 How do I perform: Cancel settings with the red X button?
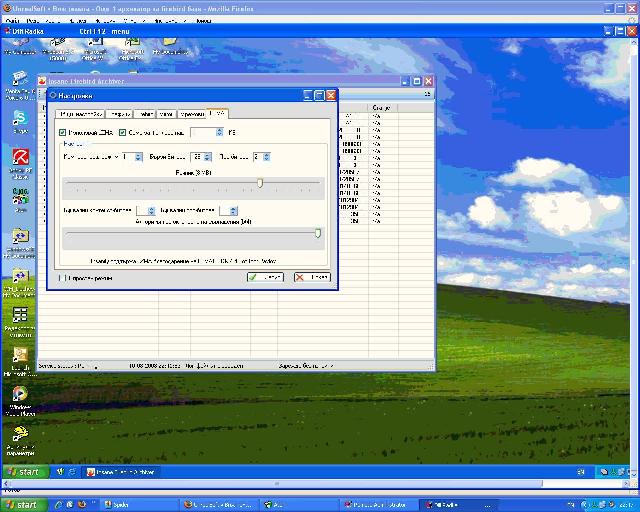coord(312,277)
